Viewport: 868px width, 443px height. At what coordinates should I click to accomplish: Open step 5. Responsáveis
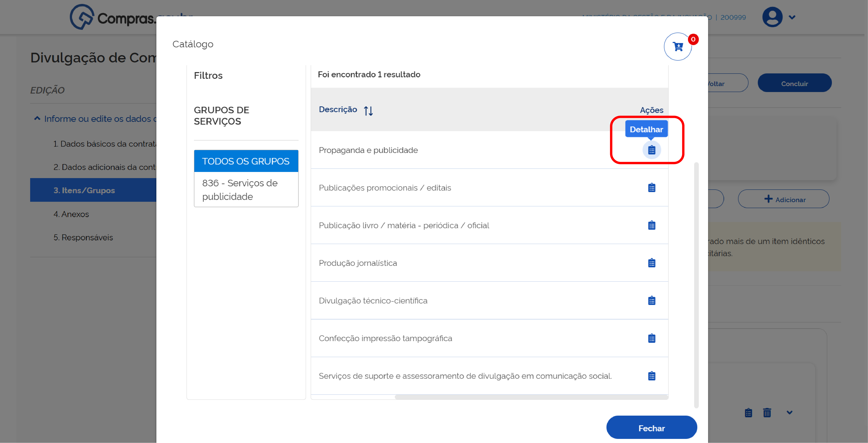click(83, 237)
